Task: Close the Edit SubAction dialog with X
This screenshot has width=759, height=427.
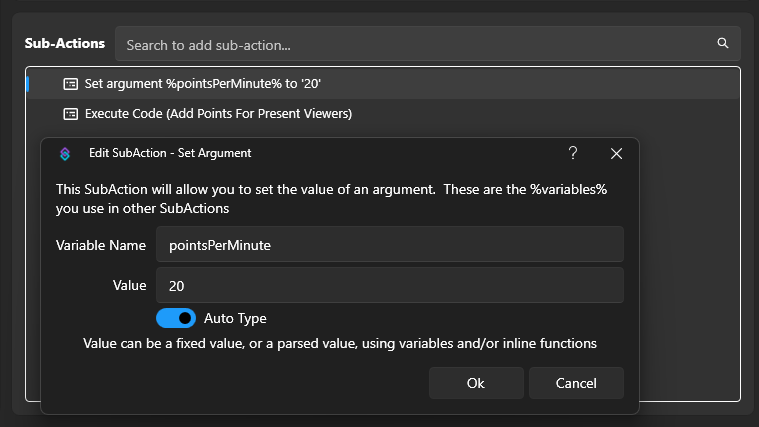Action: coord(616,153)
